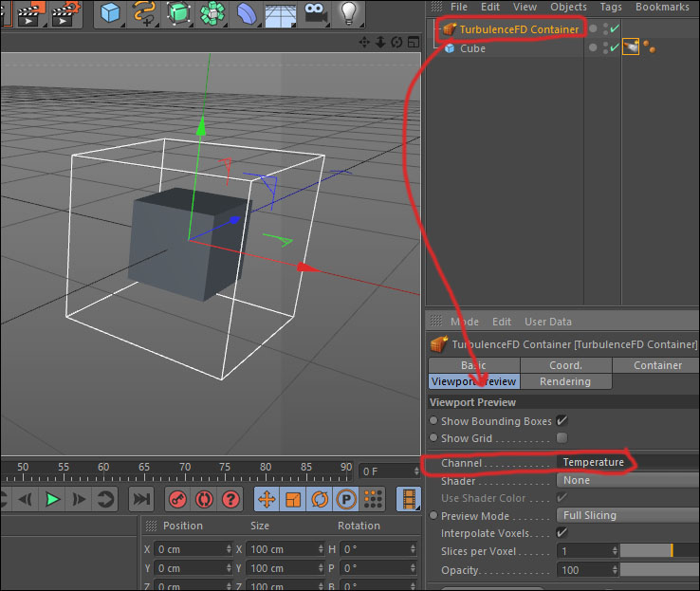
Task: Step to next frame
Action: (x=79, y=499)
